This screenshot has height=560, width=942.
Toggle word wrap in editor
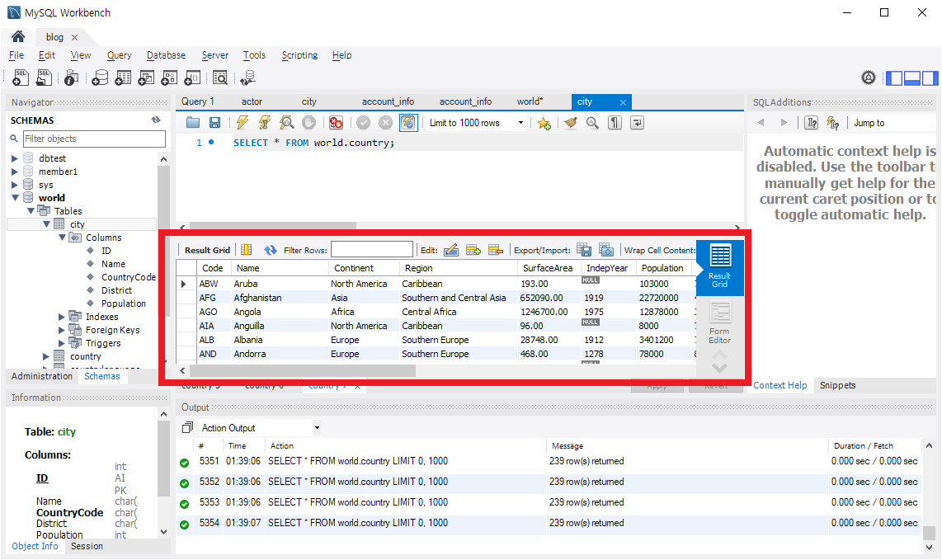tap(637, 123)
